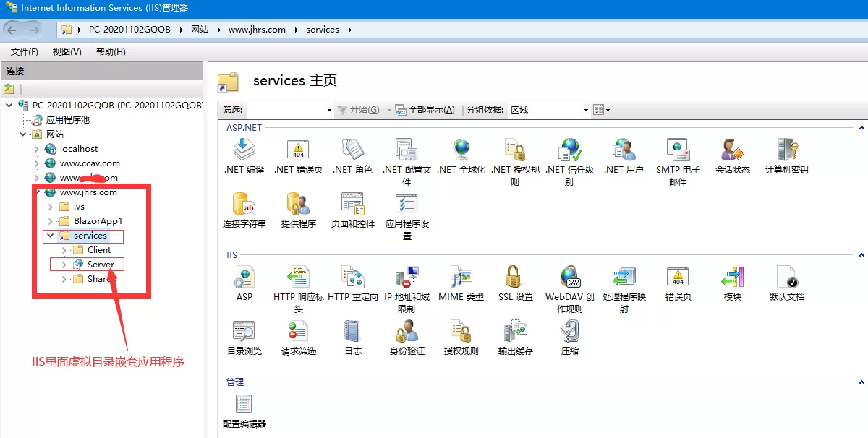Open the 文件(F) menu

[x=24, y=52]
